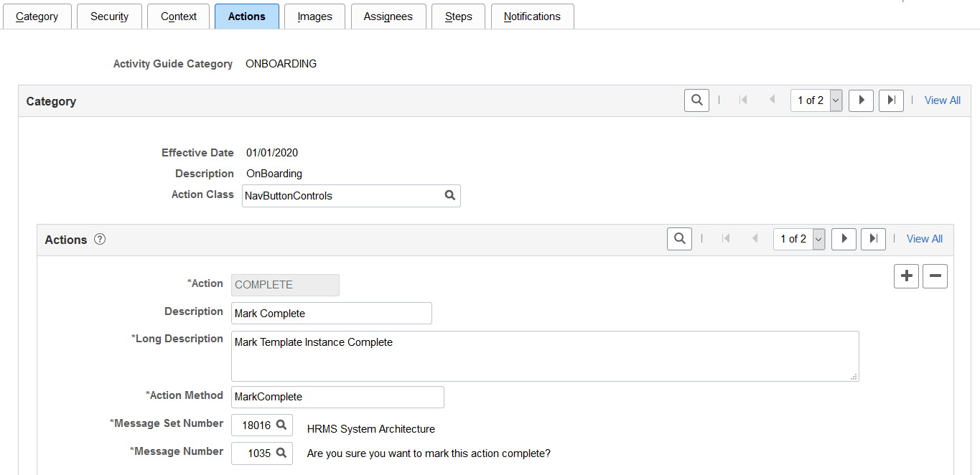This screenshot has width=980, height=475.
Task: Open the Actions row selector dropdown
Action: pos(817,238)
